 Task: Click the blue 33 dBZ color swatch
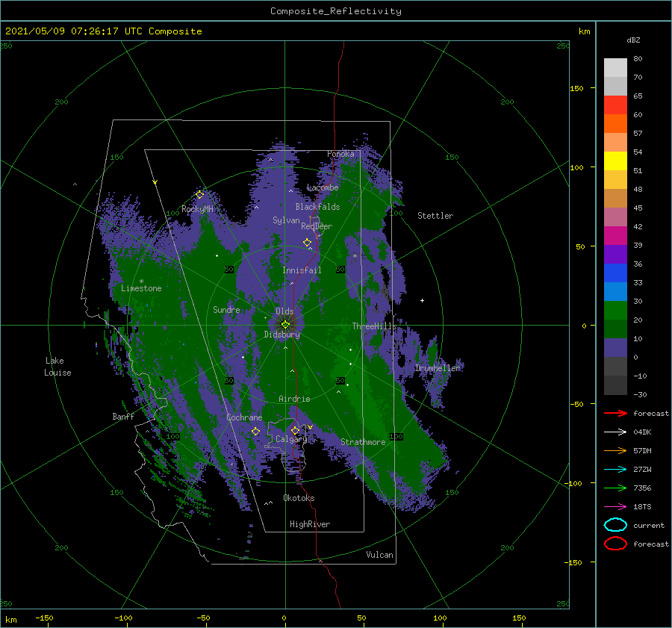(x=615, y=273)
